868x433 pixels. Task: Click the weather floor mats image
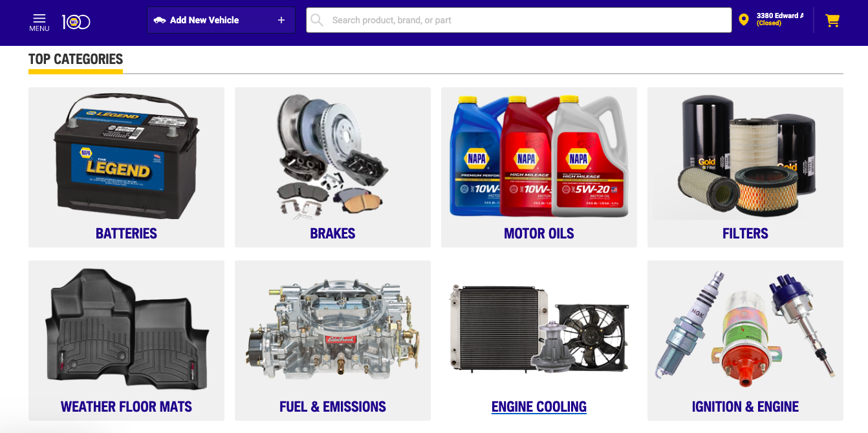(126, 329)
